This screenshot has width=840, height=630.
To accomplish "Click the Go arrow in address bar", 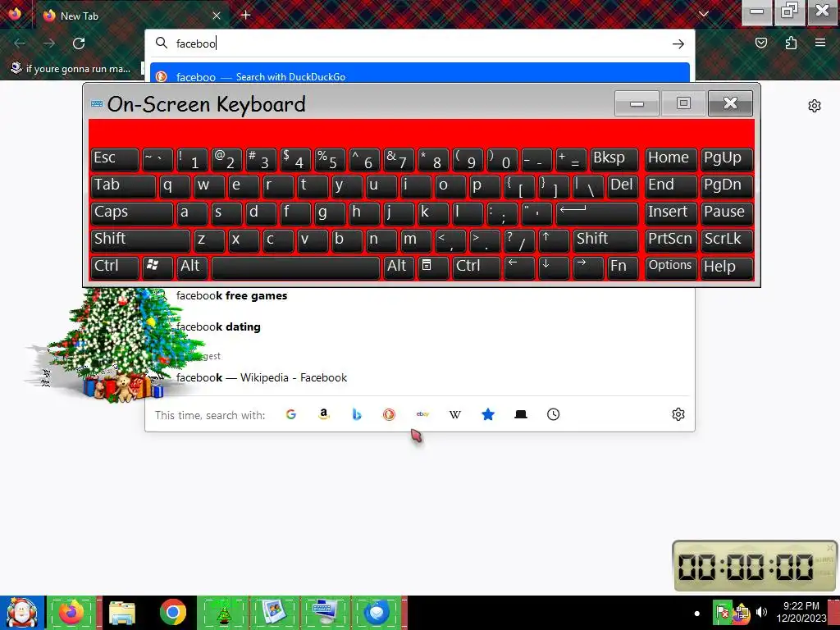I will point(678,43).
